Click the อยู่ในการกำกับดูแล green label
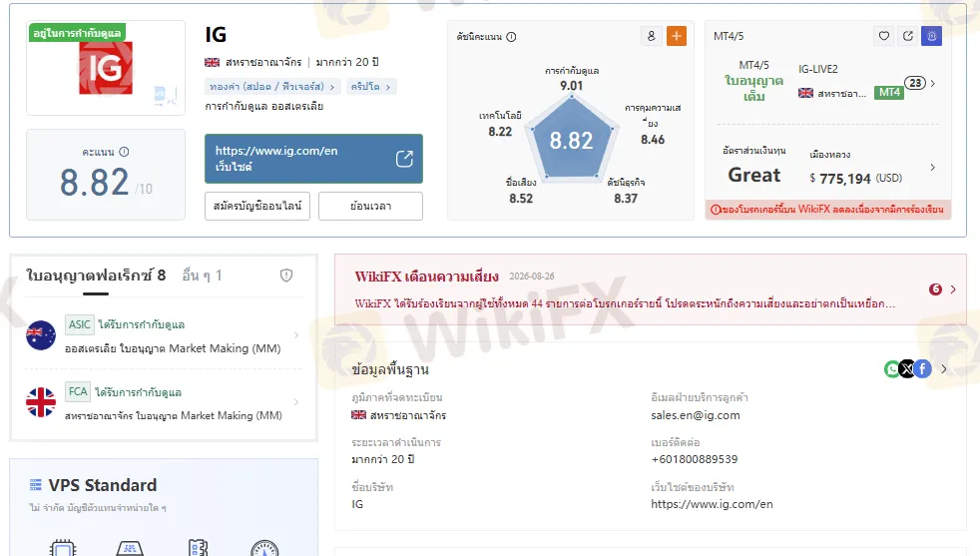Screen dimensions: 980x556 point(77,33)
